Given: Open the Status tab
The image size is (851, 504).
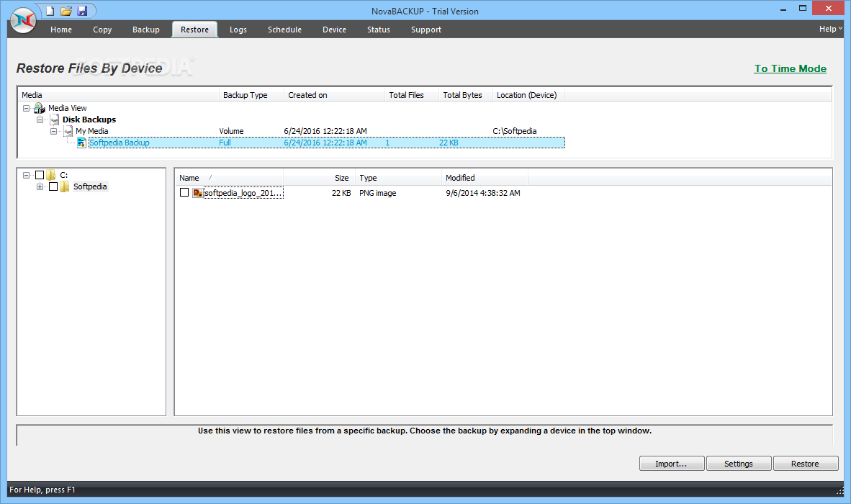Looking at the screenshot, I should tap(378, 30).
